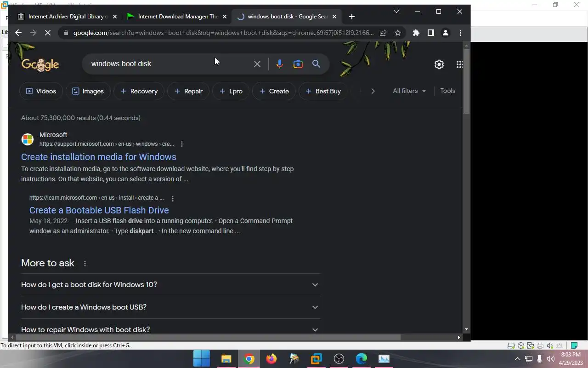Open Windows Start menu

click(x=202, y=359)
